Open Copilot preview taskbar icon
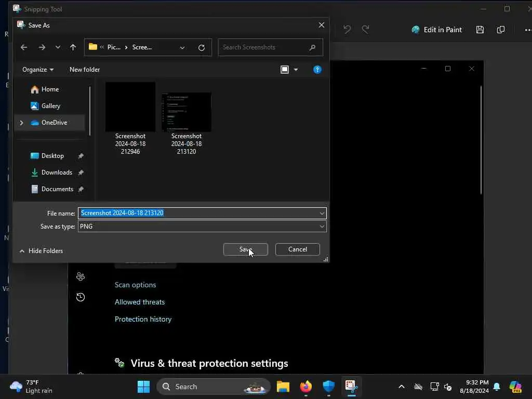Image resolution: width=532 pixels, height=399 pixels. point(515,387)
